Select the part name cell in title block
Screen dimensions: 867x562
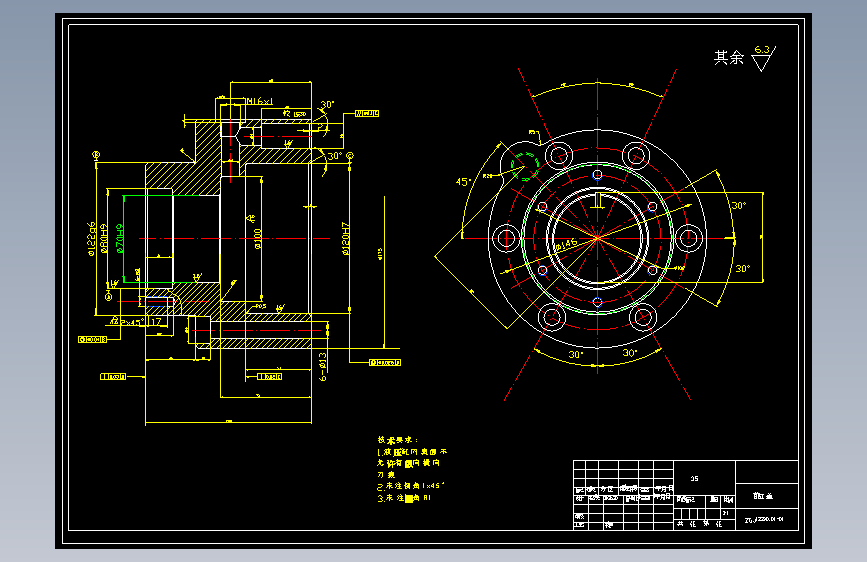(766, 496)
